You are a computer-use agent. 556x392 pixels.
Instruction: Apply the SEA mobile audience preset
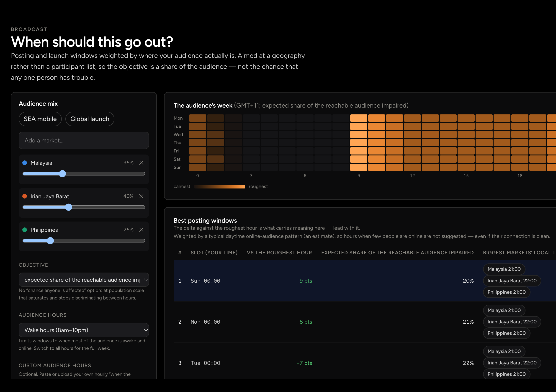pos(40,119)
